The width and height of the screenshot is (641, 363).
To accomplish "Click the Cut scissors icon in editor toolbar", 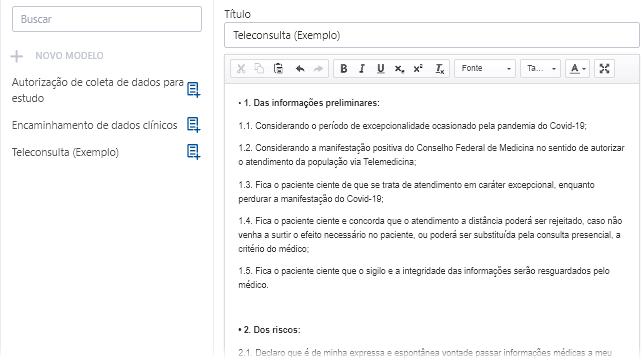I will [x=241, y=69].
